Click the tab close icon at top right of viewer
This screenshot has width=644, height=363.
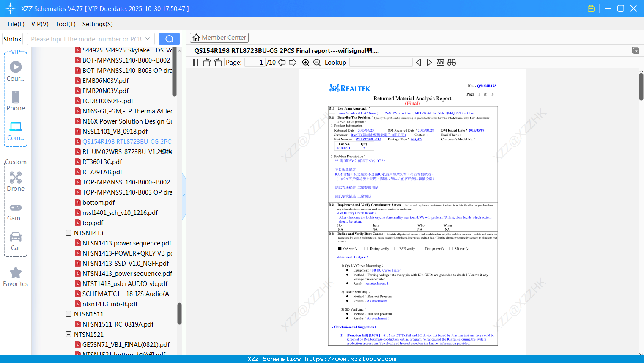[x=636, y=50]
